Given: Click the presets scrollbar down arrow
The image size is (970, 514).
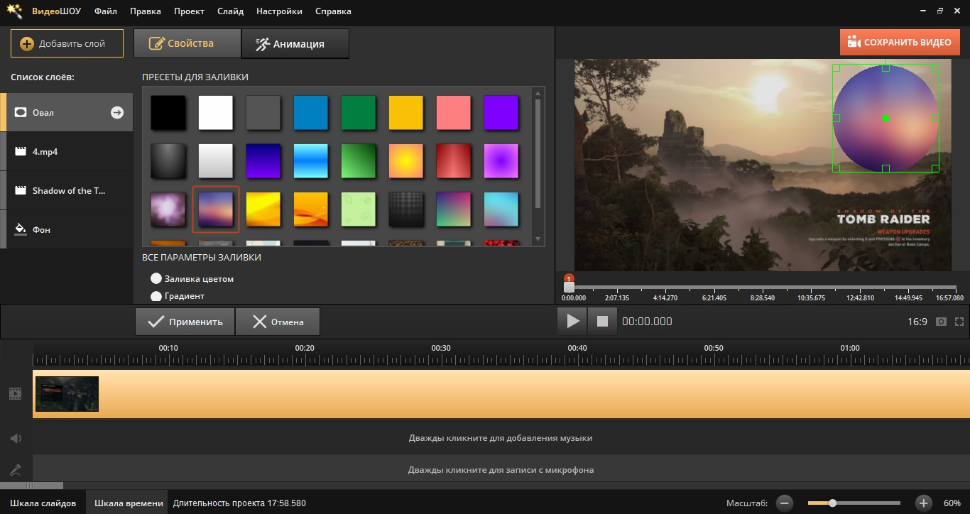Looking at the screenshot, I should click(538, 239).
